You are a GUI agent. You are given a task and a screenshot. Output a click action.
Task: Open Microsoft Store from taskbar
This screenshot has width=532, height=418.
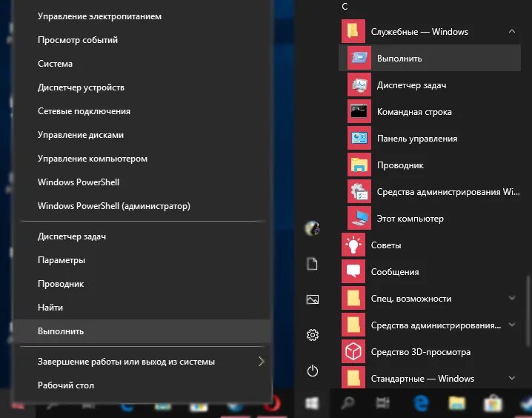pos(493,403)
